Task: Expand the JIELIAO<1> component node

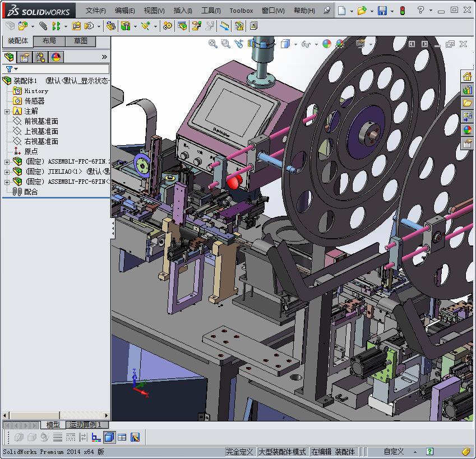Action: click(x=7, y=171)
